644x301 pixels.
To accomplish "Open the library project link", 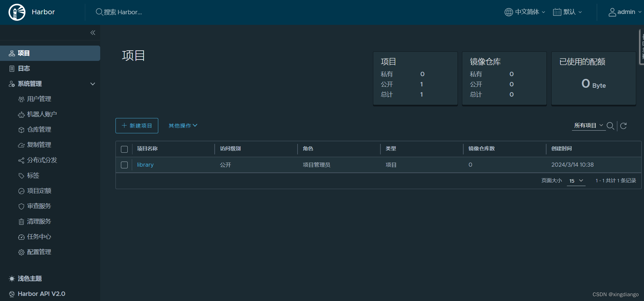I will (x=145, y=165).
